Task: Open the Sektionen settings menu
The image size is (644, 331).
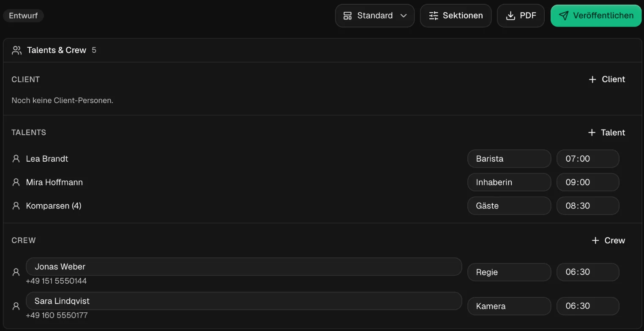Action: 456,16
